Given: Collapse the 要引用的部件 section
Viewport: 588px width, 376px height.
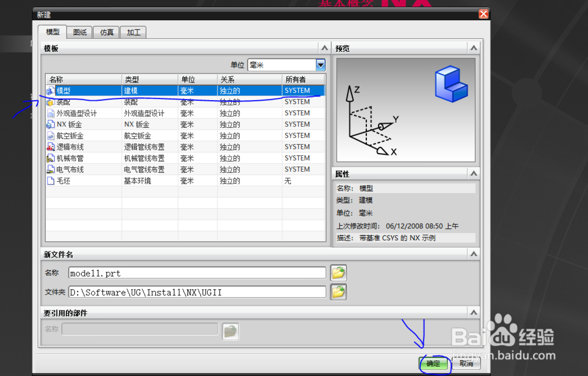Looking at the screenshot, I should click(473, 312).
